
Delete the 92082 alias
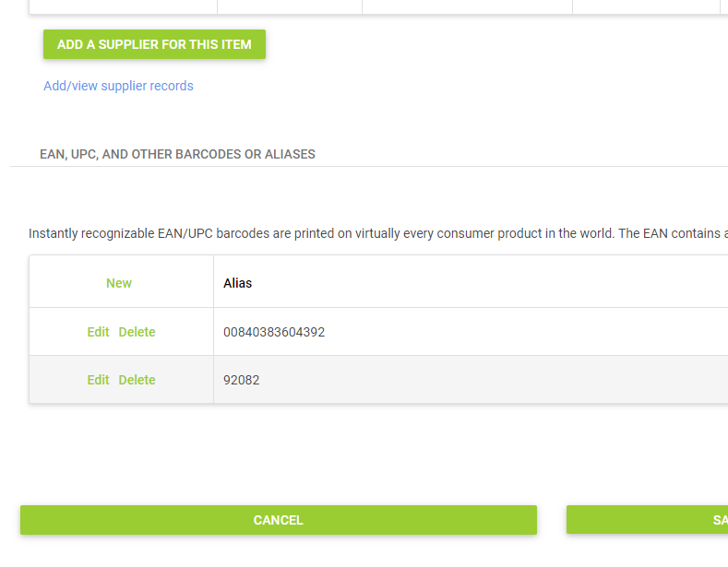point(137,380)
